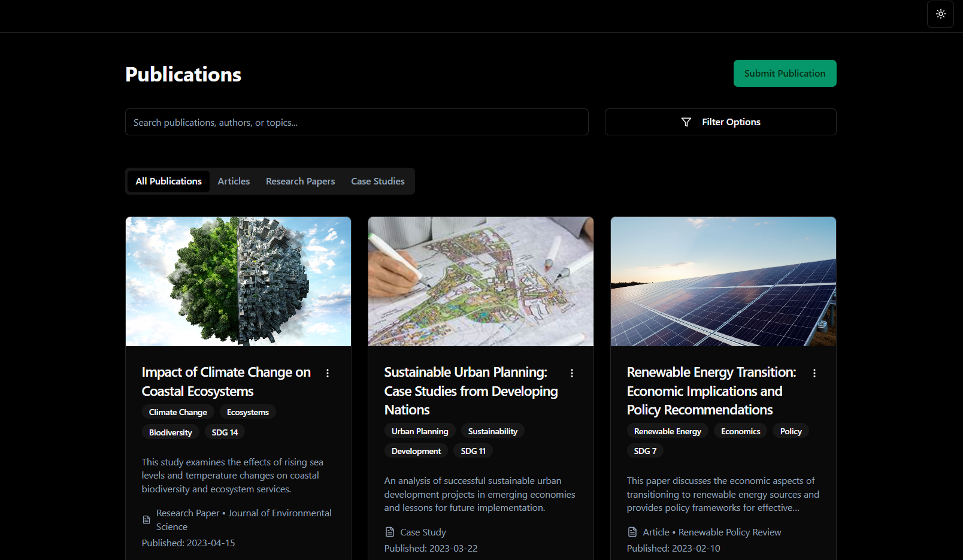Open the green and city globe thumbnail

pos(238,281)
